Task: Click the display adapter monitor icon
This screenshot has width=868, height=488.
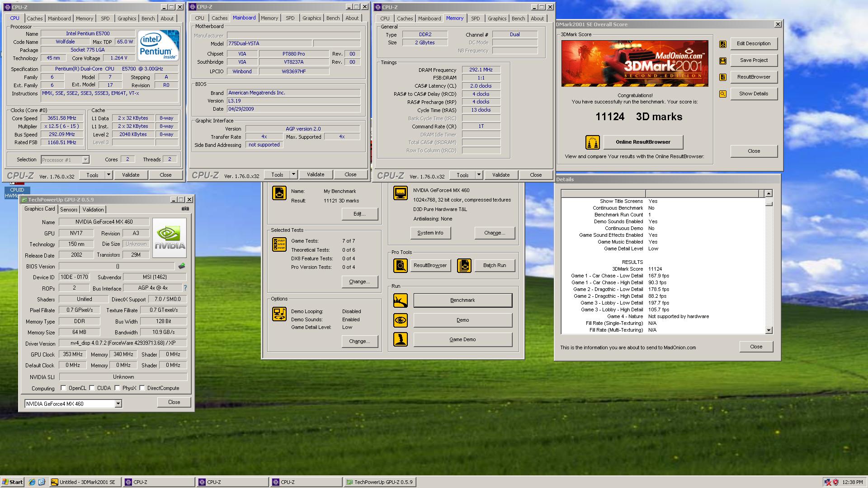Action: [x=401, y=193]
